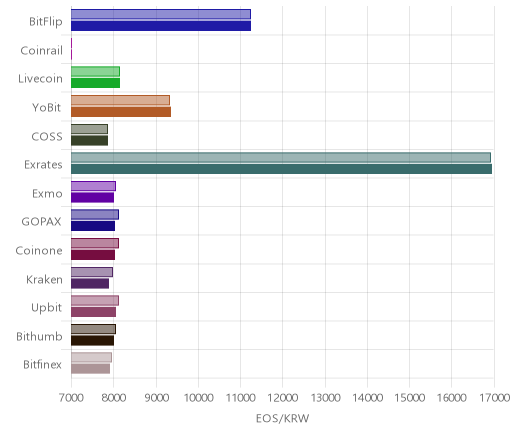The width and height of the screenshot is (512, 436).
Task: Click the EOS/KRW axis title
Action: [x=283, y=419]
